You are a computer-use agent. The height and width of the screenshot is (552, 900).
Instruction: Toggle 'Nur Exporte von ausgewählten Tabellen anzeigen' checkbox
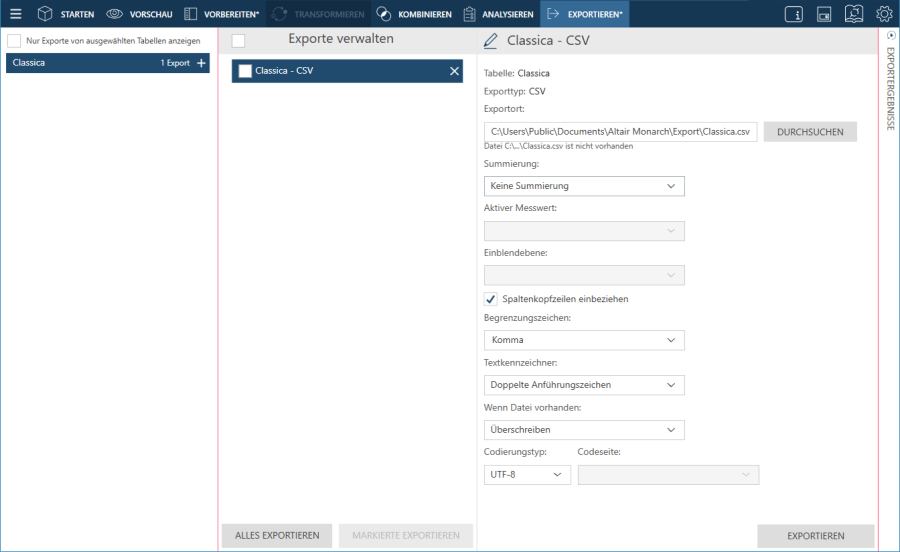tap(14, 41)
